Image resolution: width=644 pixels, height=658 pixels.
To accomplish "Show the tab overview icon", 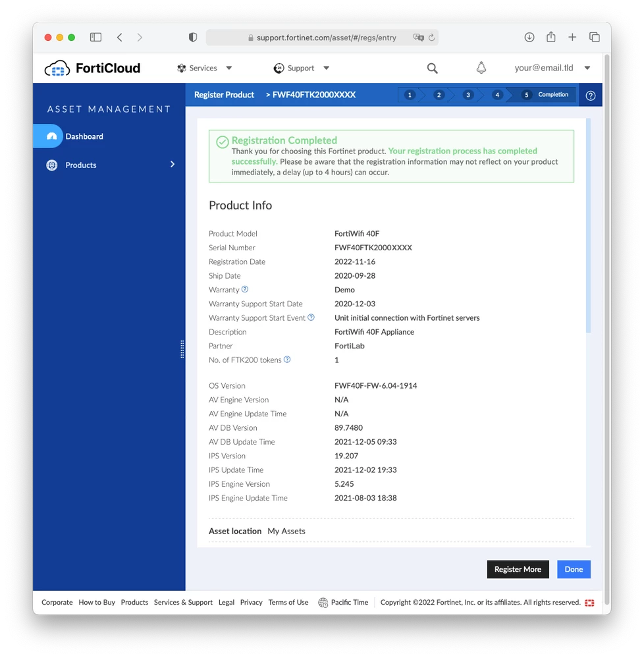I will 595,38.
